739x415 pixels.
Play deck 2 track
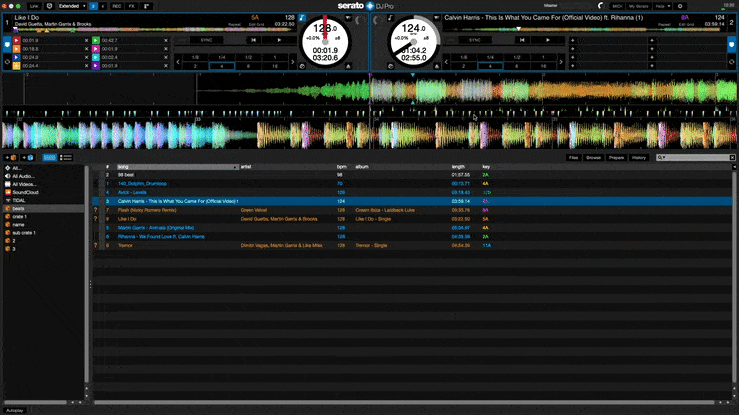point(548,41)
